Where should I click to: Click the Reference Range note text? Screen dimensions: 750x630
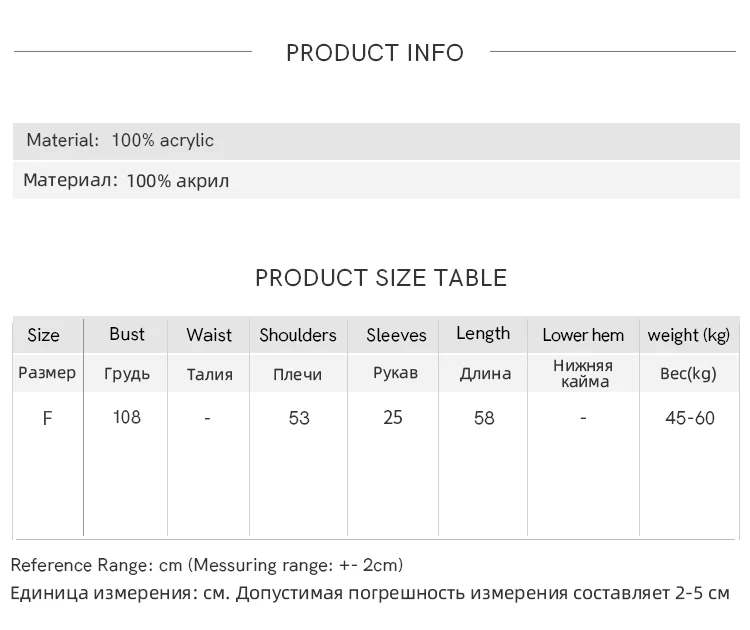pos(207,565)
